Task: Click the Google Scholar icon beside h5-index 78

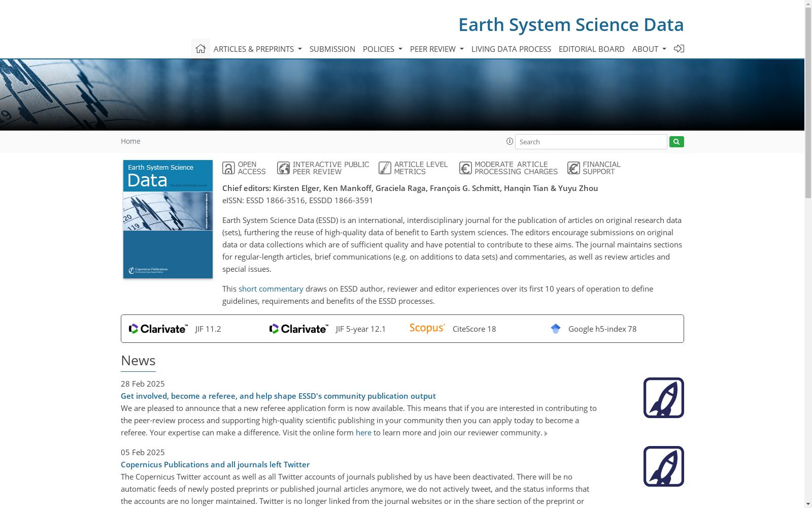Action: pos(555,329)
